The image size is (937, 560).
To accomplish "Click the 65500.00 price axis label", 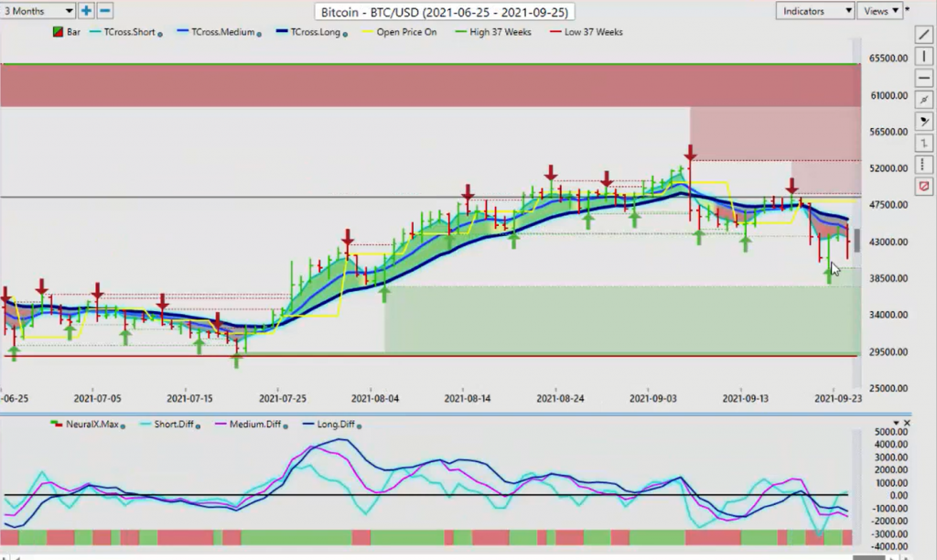I will click(x=889, y=59).
